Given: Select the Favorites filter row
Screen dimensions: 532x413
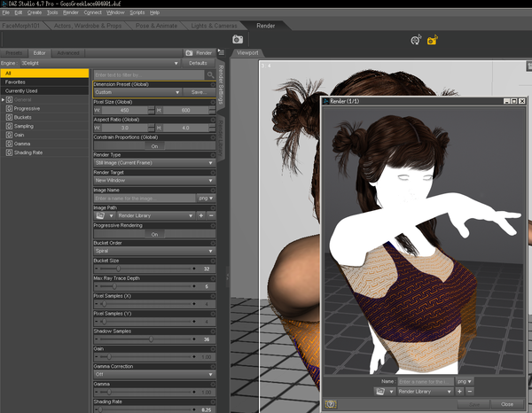Looking at the screenshot, I should coord(44,82).
